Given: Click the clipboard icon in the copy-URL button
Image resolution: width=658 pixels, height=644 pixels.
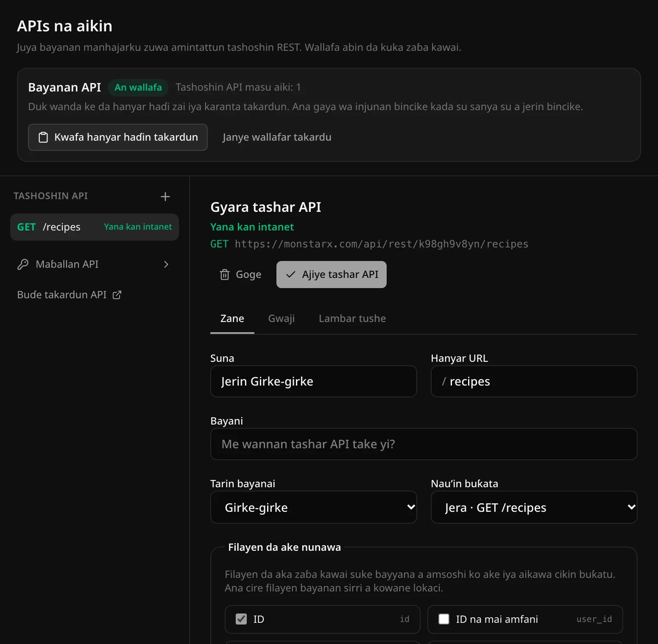Looking at the screenshot, I should coord(43,137).
